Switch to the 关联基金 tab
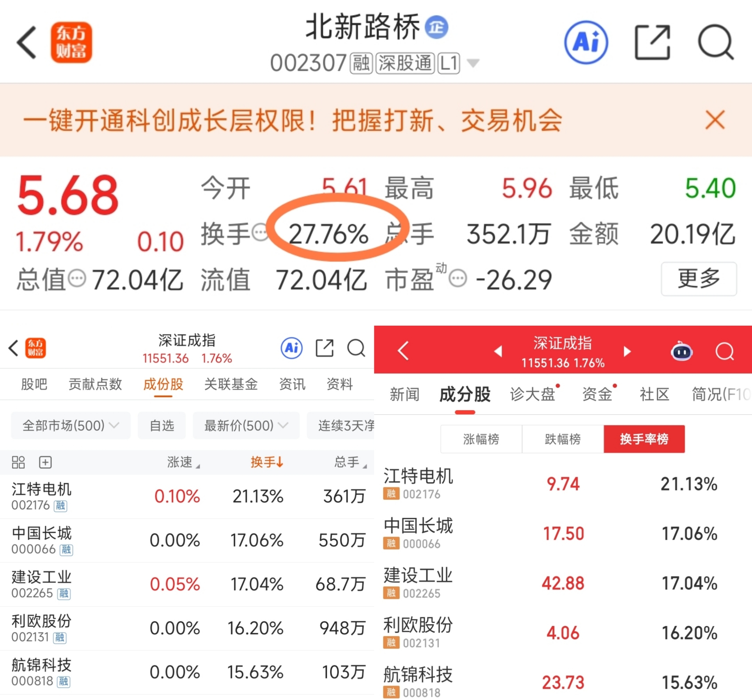 [x=231, y=384]
